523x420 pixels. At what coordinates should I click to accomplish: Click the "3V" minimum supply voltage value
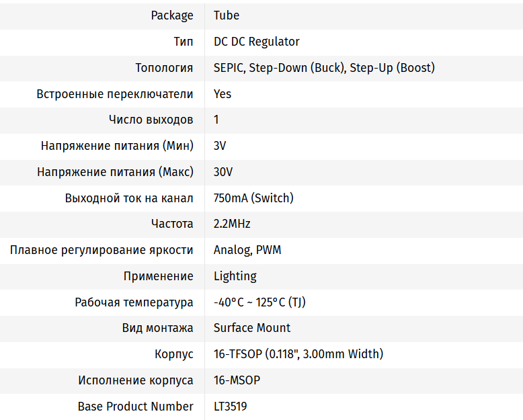pos(220,146)
